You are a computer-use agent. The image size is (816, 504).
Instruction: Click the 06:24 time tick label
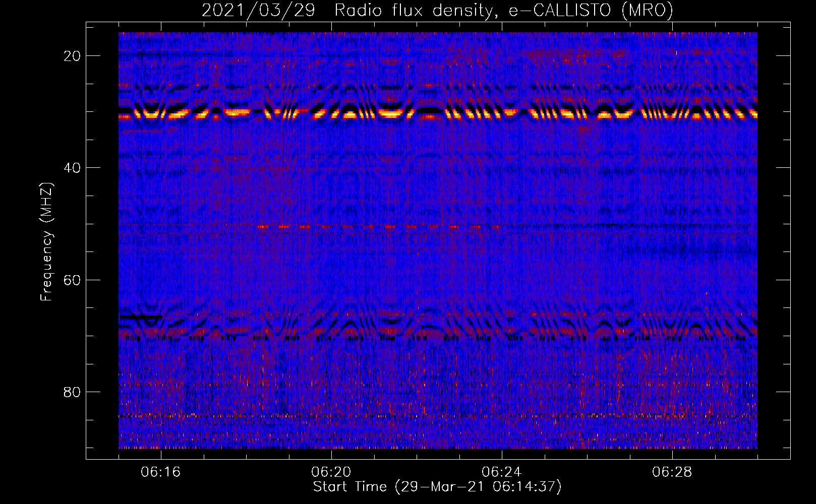(x=502, y=472)
